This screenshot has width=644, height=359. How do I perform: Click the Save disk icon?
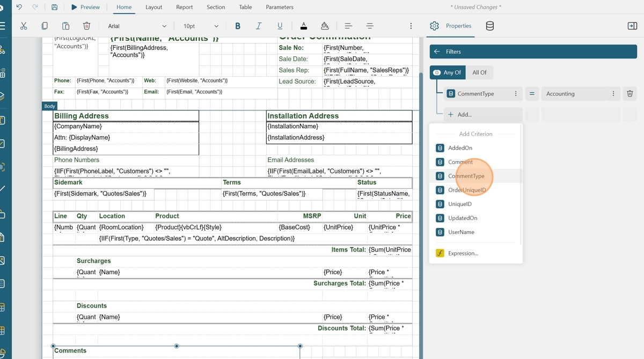pyautogui.click(x=54, y=7)
